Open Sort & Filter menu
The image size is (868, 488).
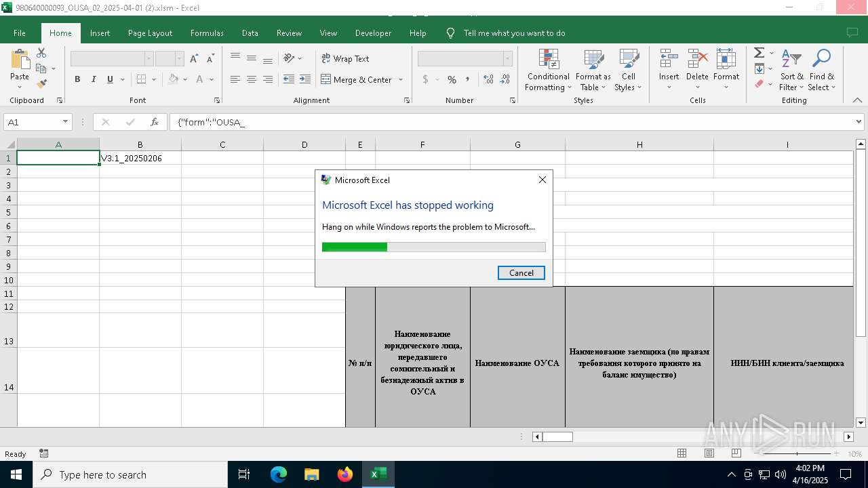click(791, 70)
